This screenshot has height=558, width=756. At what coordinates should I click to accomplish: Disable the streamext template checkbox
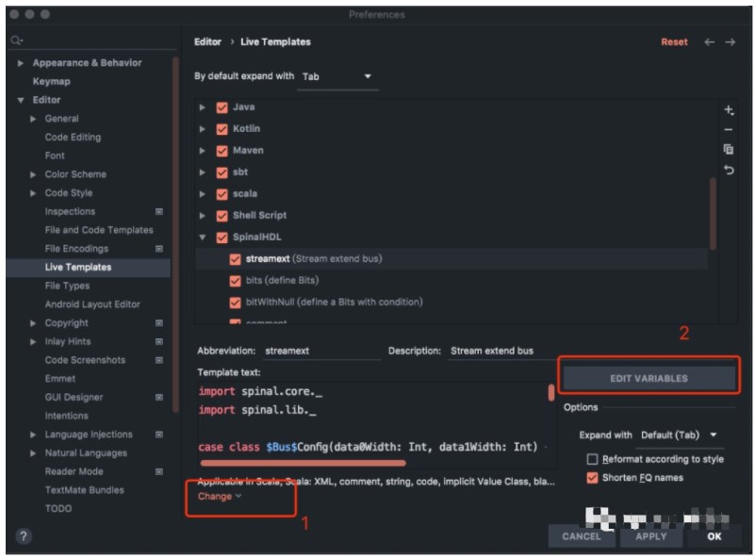click(x=235, y=259)
